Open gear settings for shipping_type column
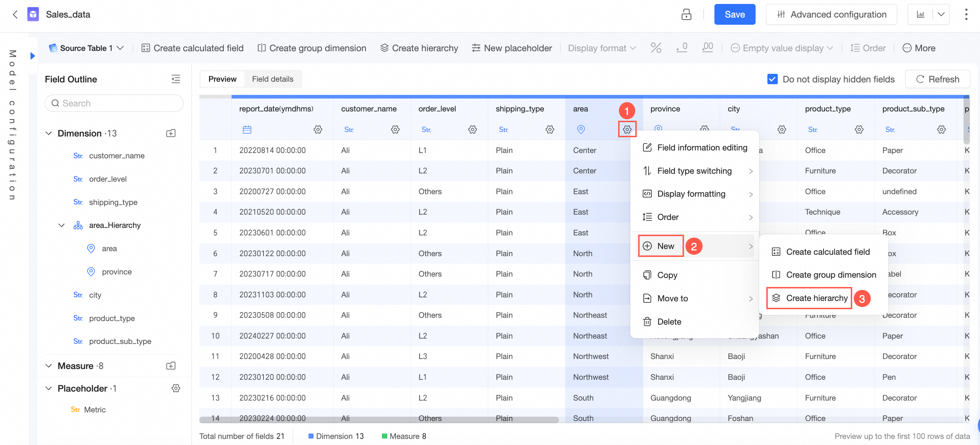980x445 pixels. (549, 129)
